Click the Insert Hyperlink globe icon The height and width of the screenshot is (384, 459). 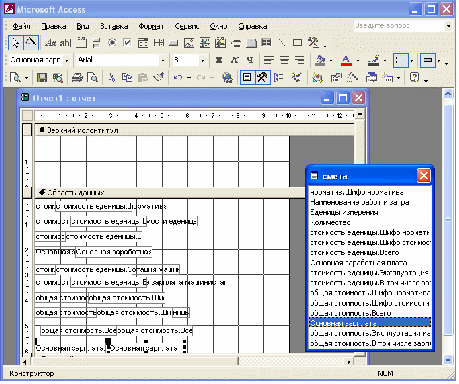[228, 78]
